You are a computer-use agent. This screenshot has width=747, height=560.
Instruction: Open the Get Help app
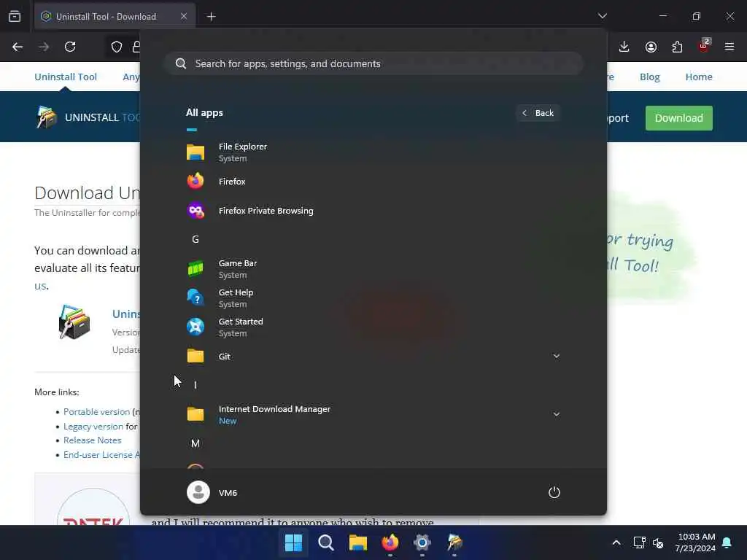click(373, 297)
